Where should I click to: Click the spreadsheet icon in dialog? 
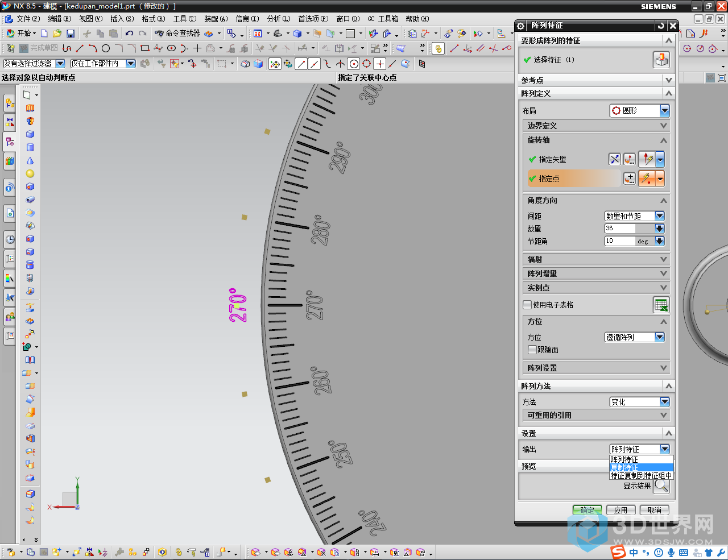(x=661, y=305)
